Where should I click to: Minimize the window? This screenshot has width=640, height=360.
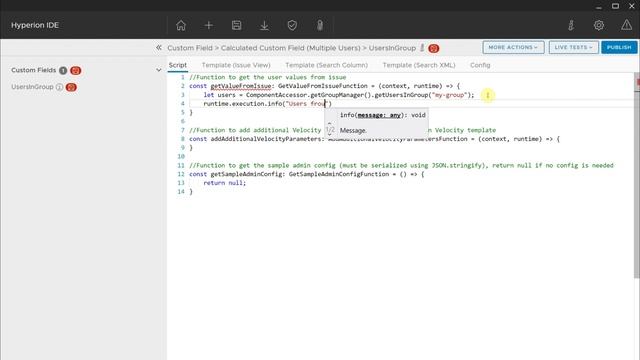[x=599, y=6]
